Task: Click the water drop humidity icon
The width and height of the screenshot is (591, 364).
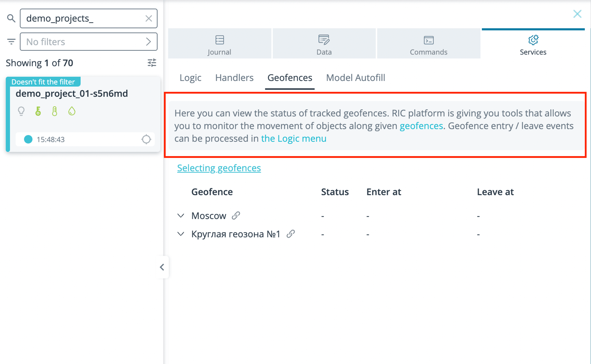Action: (72, 111)
